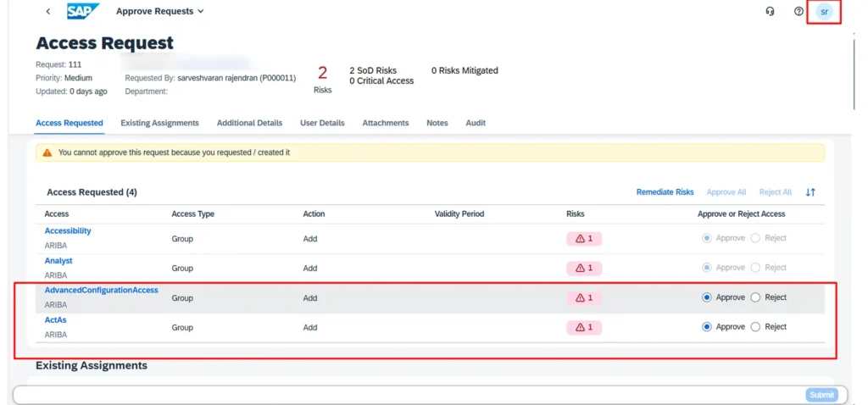Screen dimensions: 868x405
Task: Click the back arrow icon
Action: 48,12
